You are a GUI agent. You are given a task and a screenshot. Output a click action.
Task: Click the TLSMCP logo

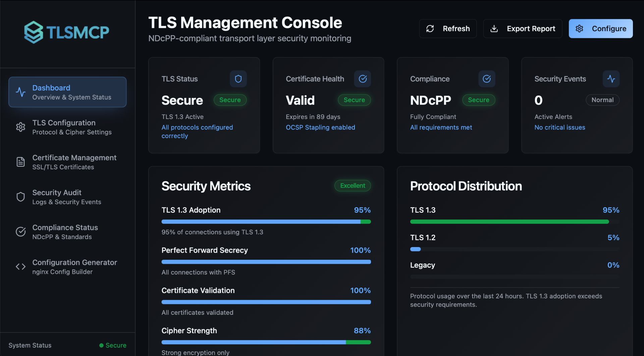pyautogui.click(x=66, y=32)
